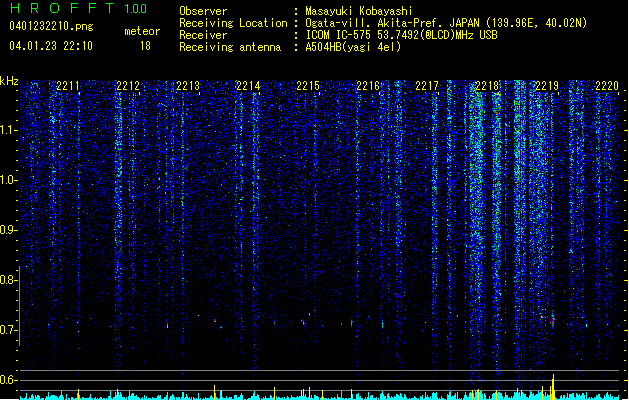
Task: Click the meteor count 18
Action: (145, 46)
